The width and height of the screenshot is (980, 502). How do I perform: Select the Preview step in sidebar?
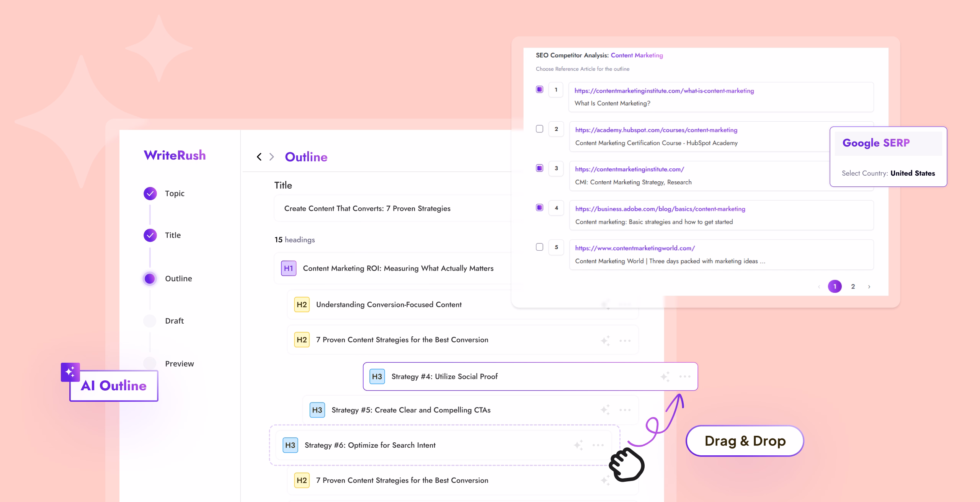pos(179,364)
